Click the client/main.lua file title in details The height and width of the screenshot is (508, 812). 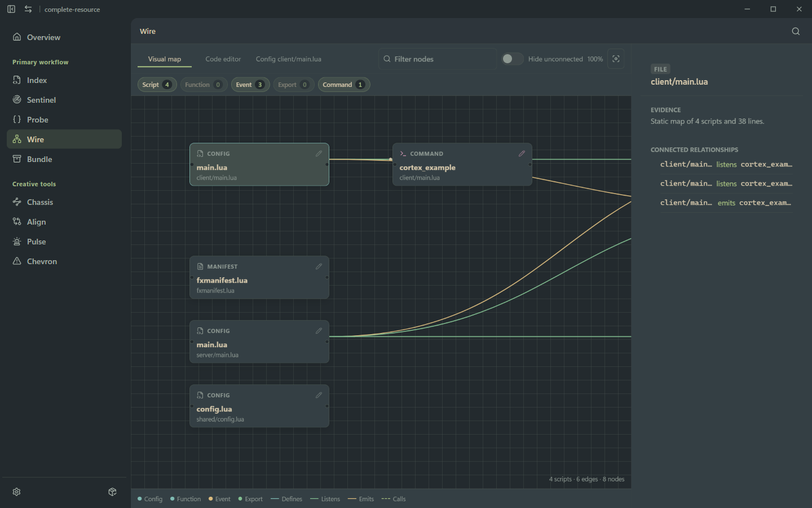coord(679,82)
